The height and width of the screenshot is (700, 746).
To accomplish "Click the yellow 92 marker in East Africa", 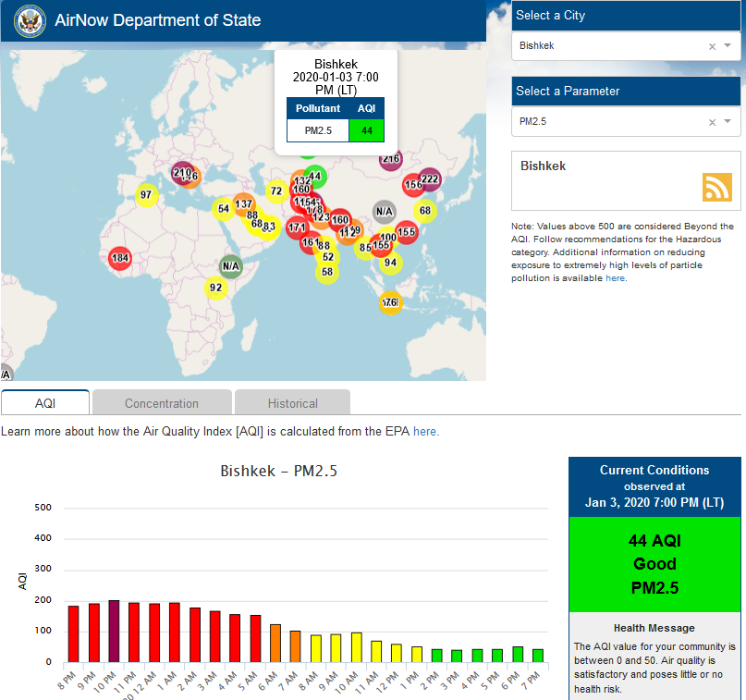I will point(215,288).
